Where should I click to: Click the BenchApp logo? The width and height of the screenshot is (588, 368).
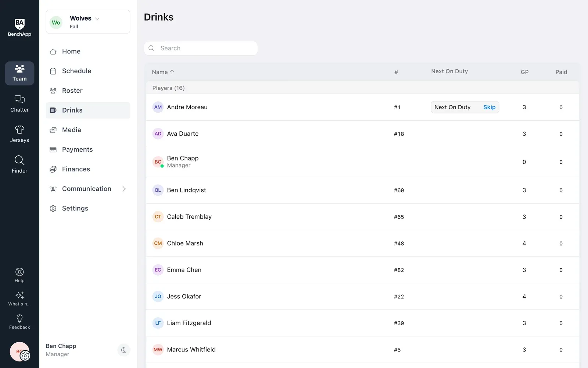click(19, 28)
